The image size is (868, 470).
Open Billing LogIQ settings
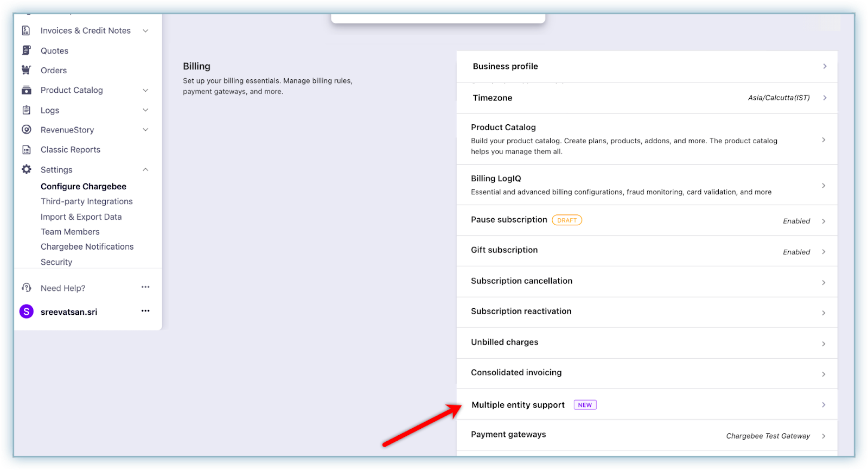coord(647,185)
